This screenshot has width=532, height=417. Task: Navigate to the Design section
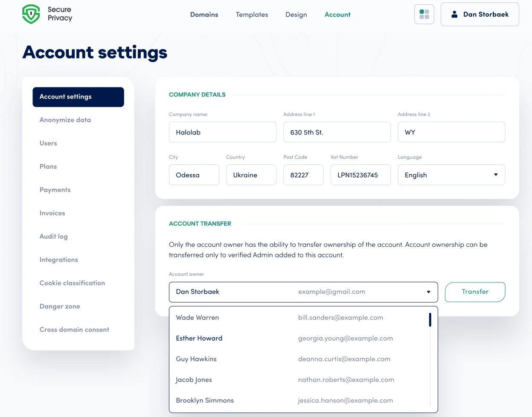(296, 15)
